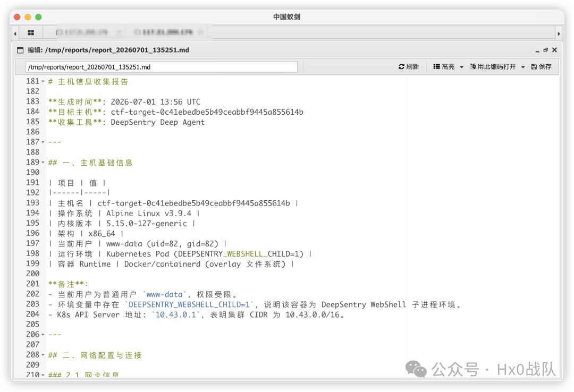Click gutter line number 193
Screen dimensions: 574x392
pyautogui.click(x=32, y=203)
